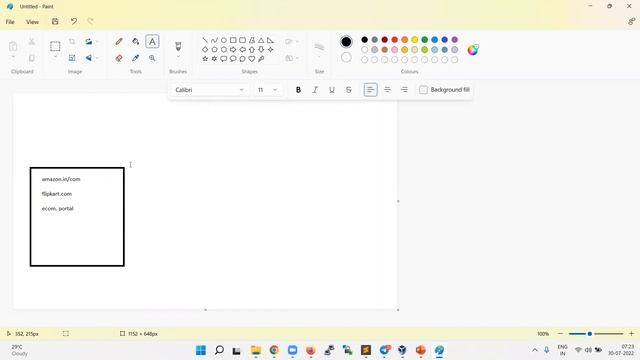Toggle Italic text formatting
The image size is (640, 360).
point(315,90)
